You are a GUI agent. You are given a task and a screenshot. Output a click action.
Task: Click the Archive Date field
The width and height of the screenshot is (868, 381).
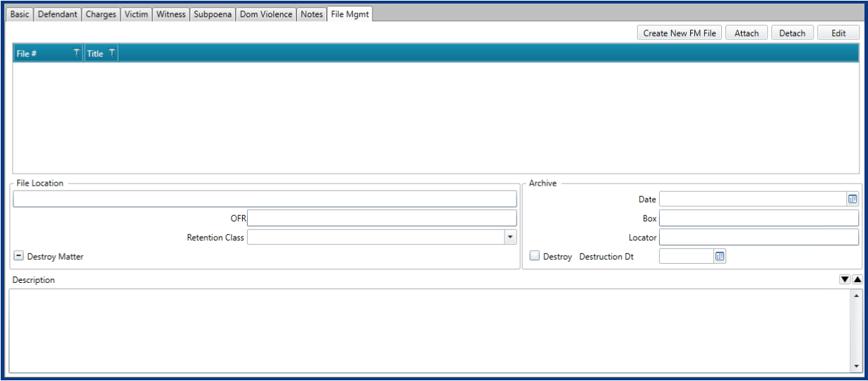pos(753,200)
